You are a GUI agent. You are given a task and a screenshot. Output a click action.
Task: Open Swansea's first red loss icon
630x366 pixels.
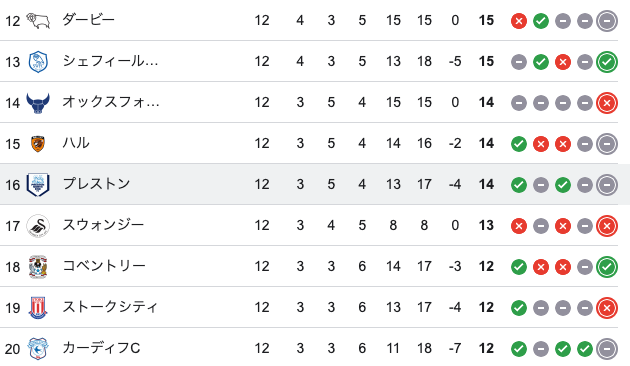point(519,226)
